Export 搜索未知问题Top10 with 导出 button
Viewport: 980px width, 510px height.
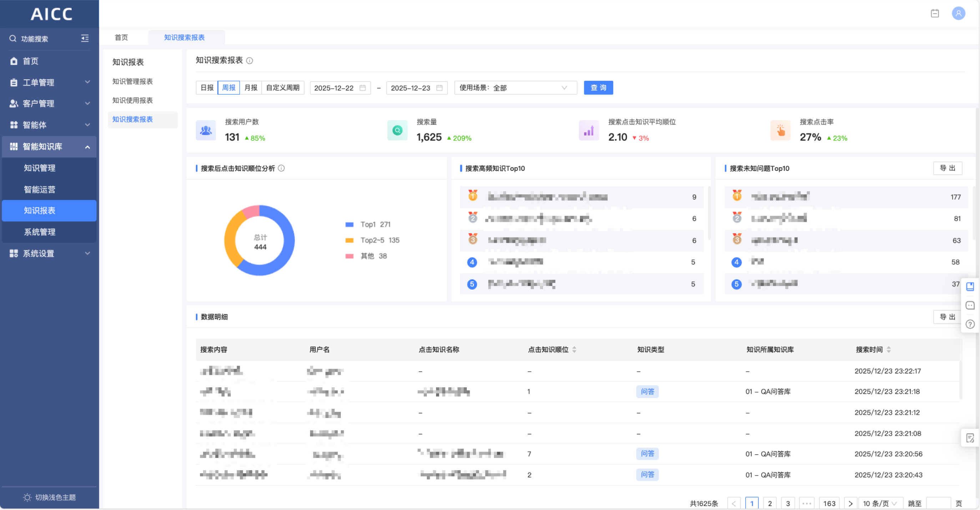[x=947, y=168]
